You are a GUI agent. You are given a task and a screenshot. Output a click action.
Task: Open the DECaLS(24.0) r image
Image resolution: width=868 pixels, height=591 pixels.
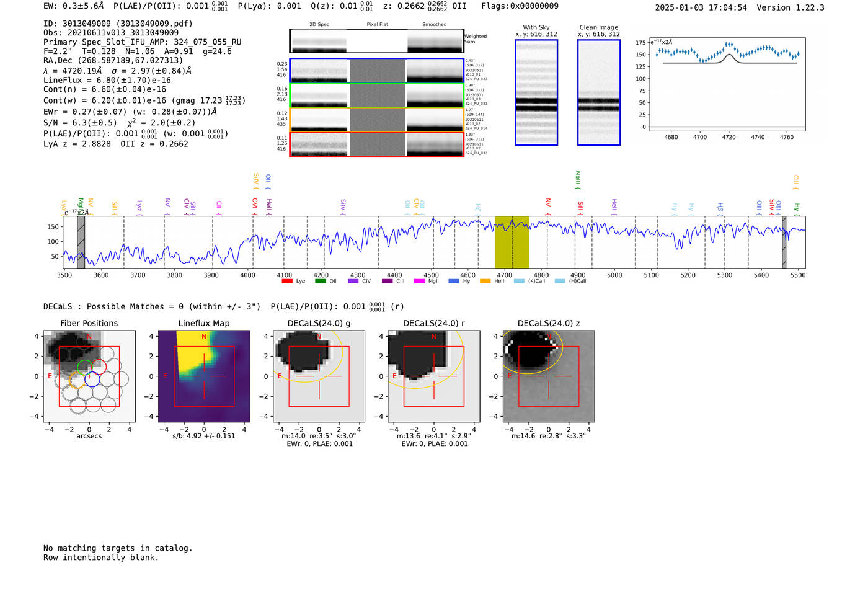coord(434,376)
